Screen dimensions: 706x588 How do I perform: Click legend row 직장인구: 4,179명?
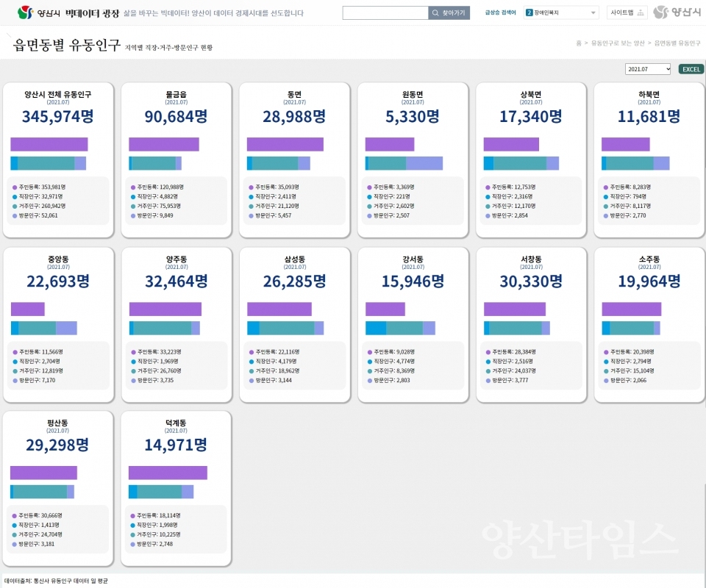(274, 362)
